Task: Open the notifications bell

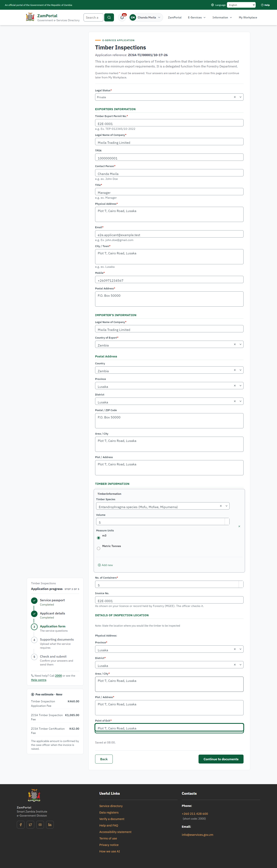Action: click(x=122, y=18)
